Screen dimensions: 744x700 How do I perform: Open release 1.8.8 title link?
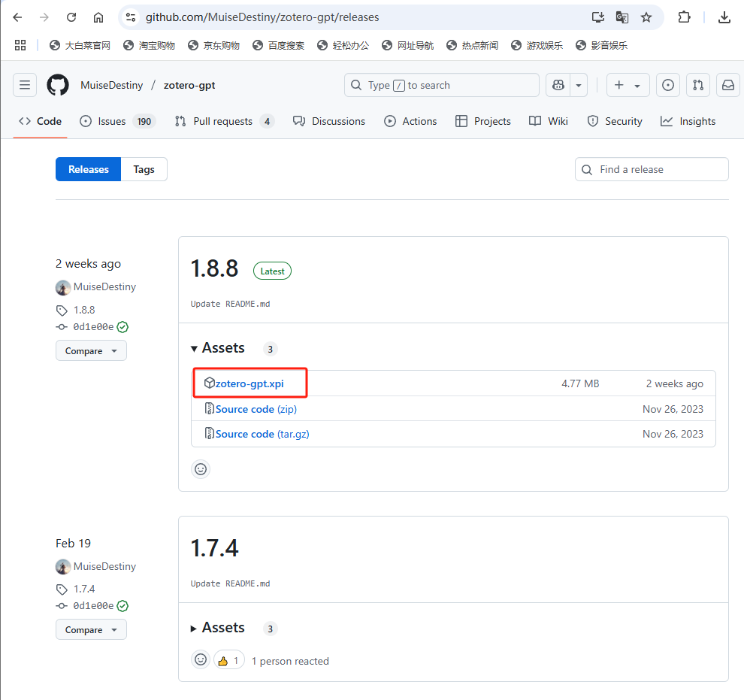tap(214, 268)
